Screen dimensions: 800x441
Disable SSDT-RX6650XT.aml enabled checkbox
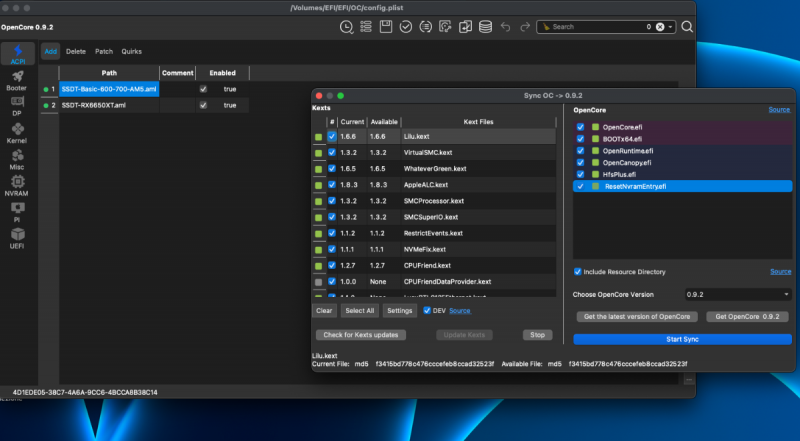coord(204,105)
